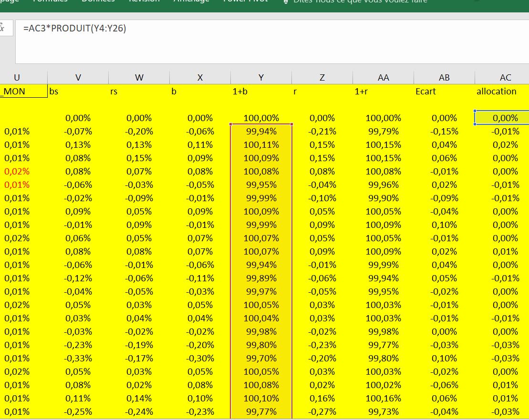Select the 0,16% cell in column Z
The width and height of the screenshot is (529, 420).
322,399
